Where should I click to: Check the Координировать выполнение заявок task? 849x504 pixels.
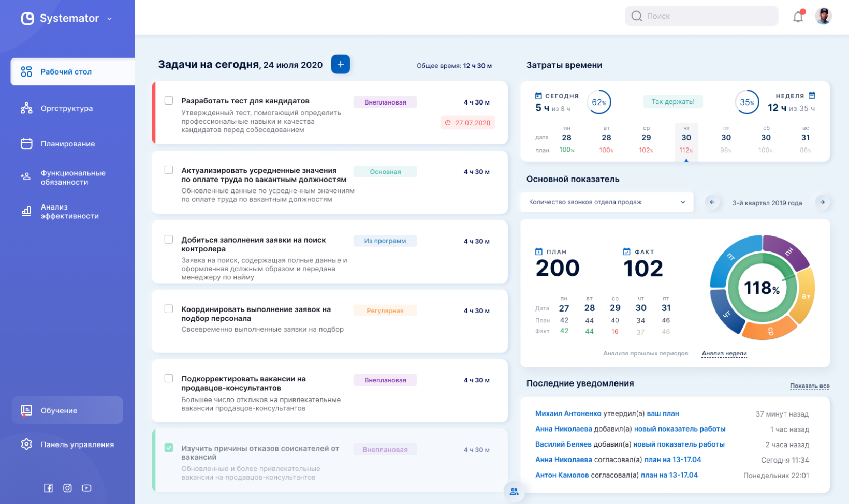[x=169, y=309]
